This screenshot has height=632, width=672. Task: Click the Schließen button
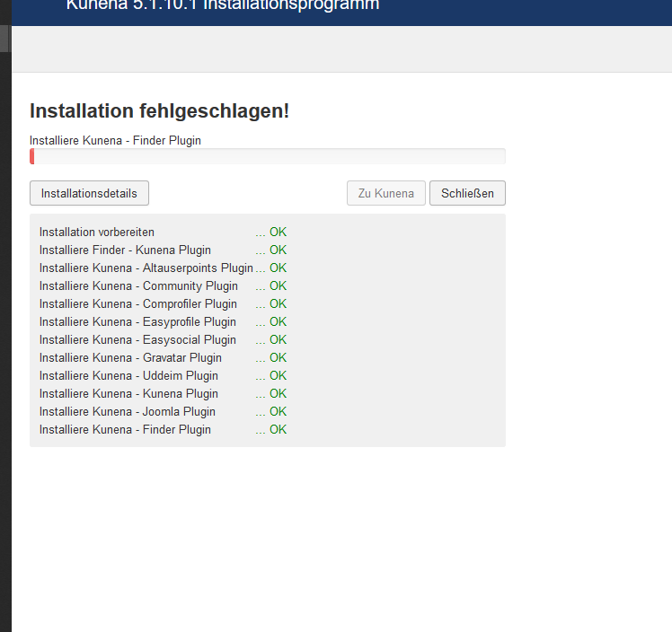point(467,193)
